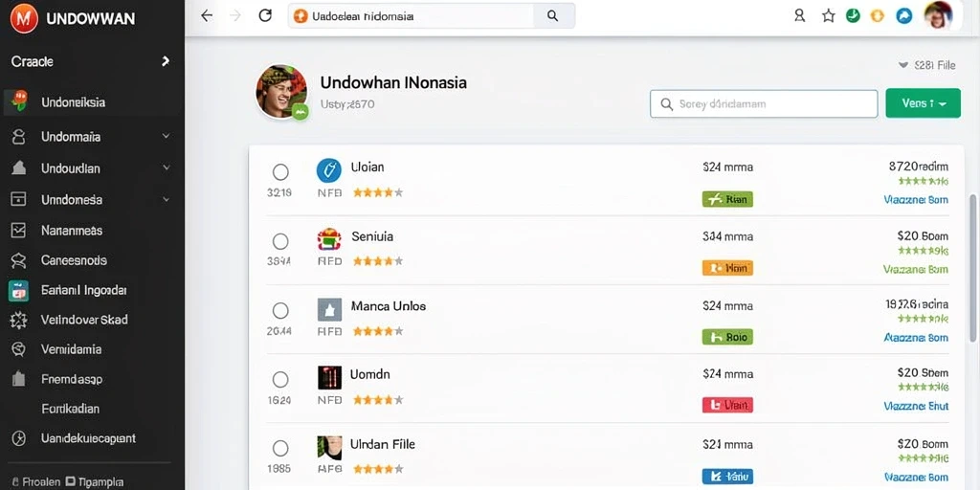Select Fnemdasap in the sidebar
This screenshot has width=980, height=490.
(x=71, y=379)
